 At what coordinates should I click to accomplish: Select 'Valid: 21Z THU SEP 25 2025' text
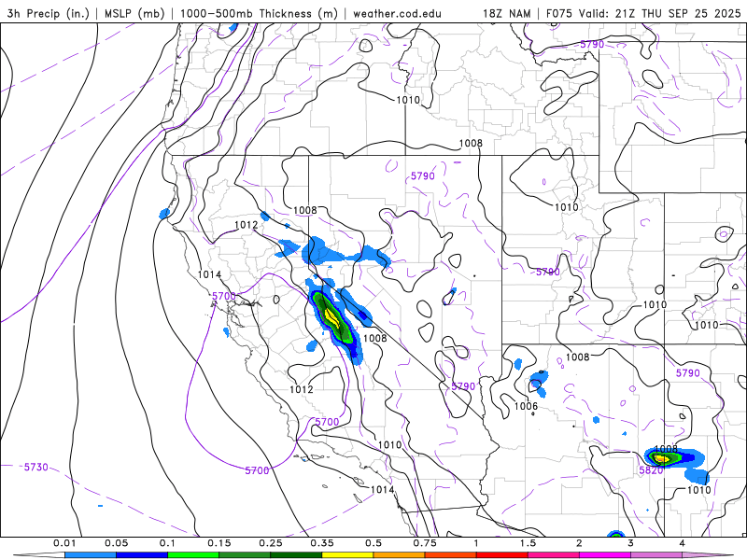coord(660,13)
